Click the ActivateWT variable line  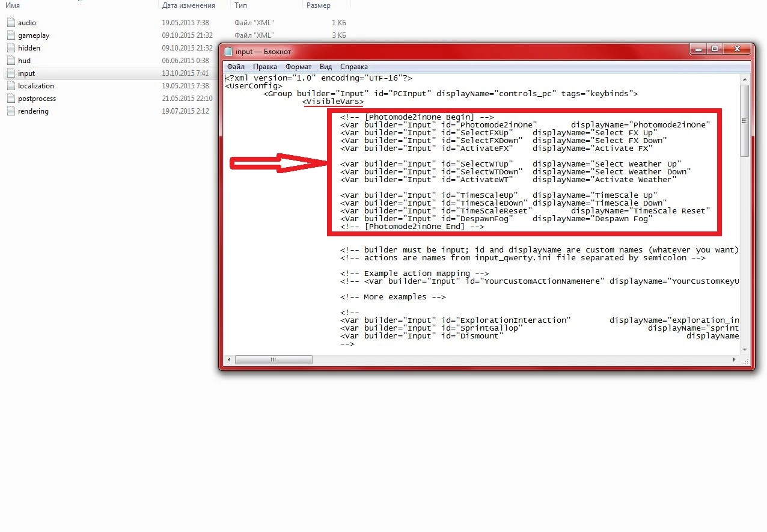click(x=509, y=180)
